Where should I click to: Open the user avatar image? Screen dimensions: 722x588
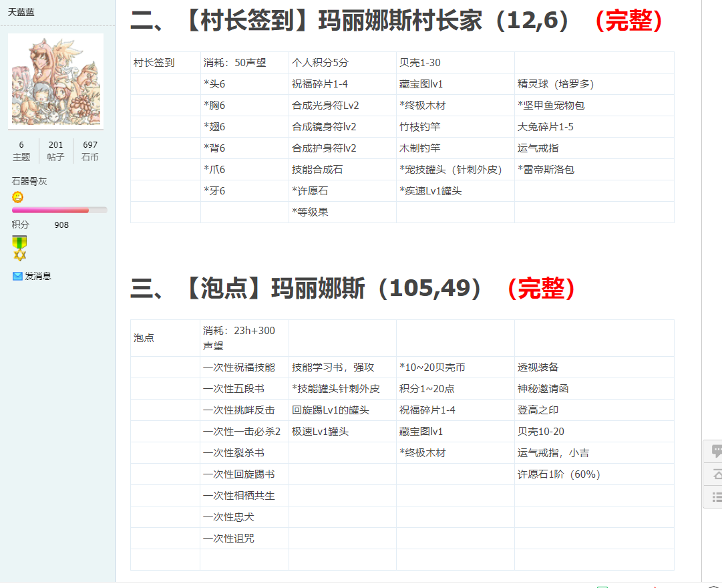coord(55,81)
